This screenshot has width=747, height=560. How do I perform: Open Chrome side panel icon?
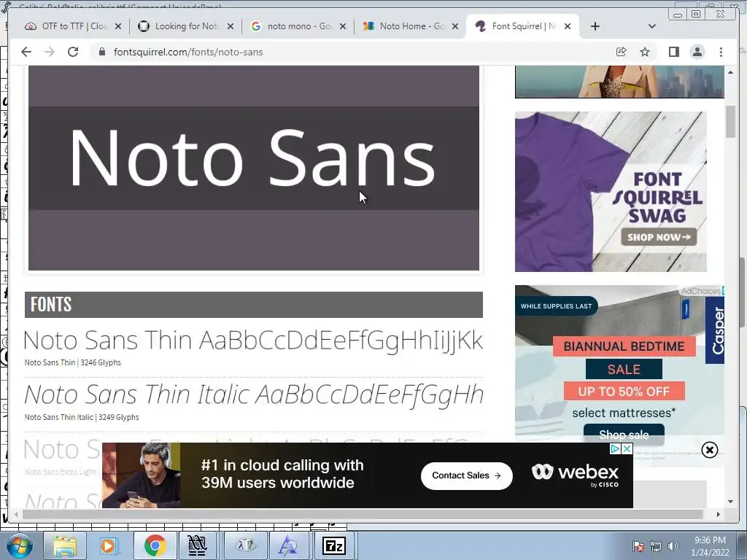pyautogui.click(x=673, y=52)
